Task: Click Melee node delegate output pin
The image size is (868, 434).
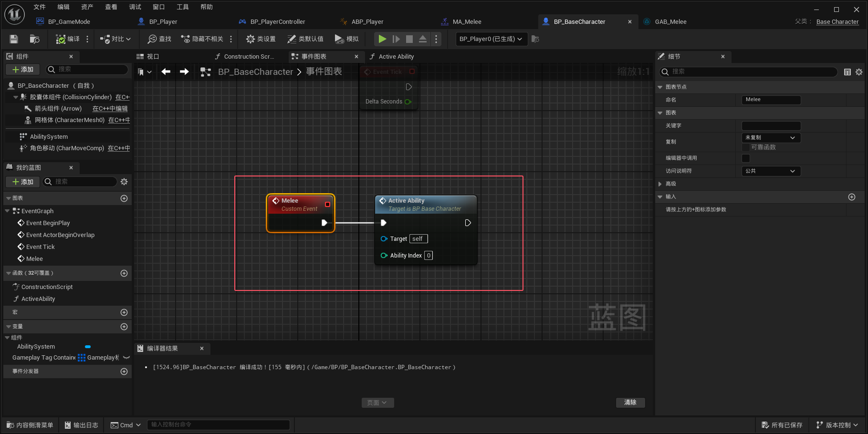Action: (x=327, y=204)
